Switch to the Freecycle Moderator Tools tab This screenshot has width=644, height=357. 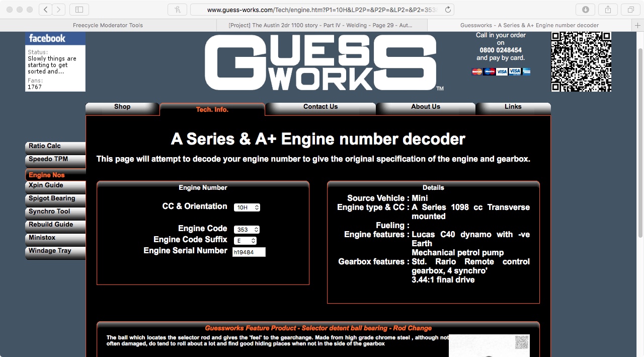tap(108, 25)
